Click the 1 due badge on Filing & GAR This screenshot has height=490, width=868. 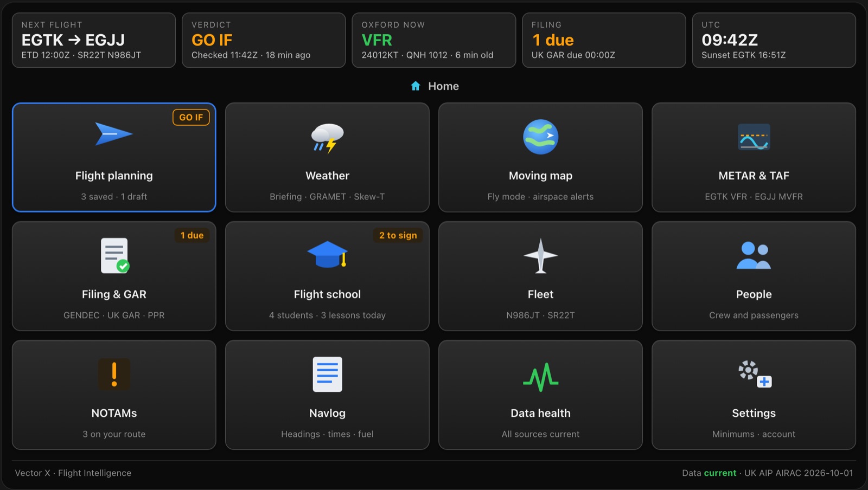(192, 235)
